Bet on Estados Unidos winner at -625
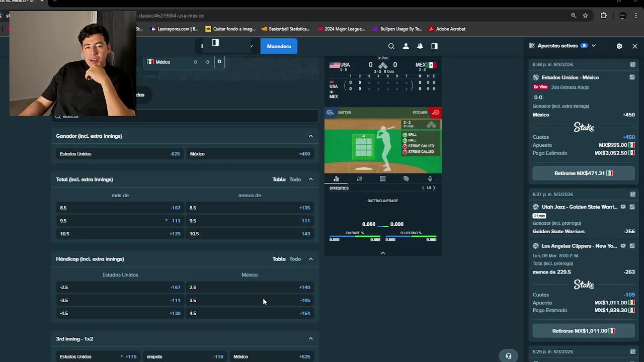644x362 pixels. (x=120, y=154)
